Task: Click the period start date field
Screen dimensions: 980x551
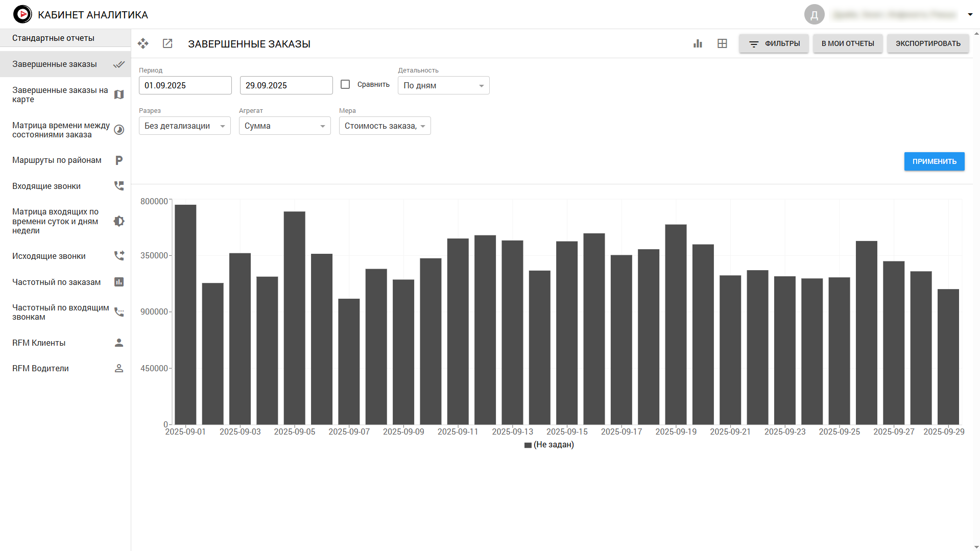Action: (x=185, y=85)
